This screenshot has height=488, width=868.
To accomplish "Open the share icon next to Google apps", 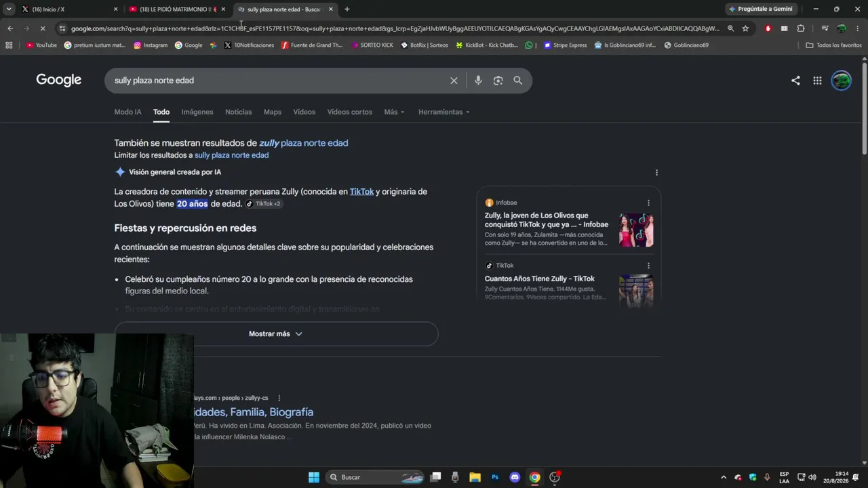I will pyautogui.click(x=795, y=81).
